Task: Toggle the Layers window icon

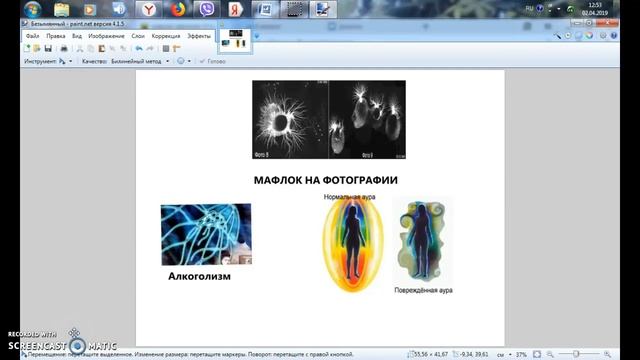Action: tap(578, 36)
